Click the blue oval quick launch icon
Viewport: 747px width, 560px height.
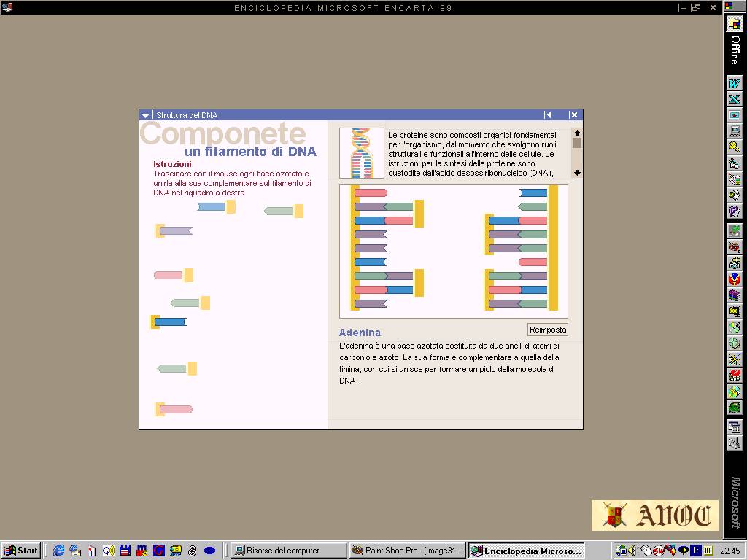209,551
